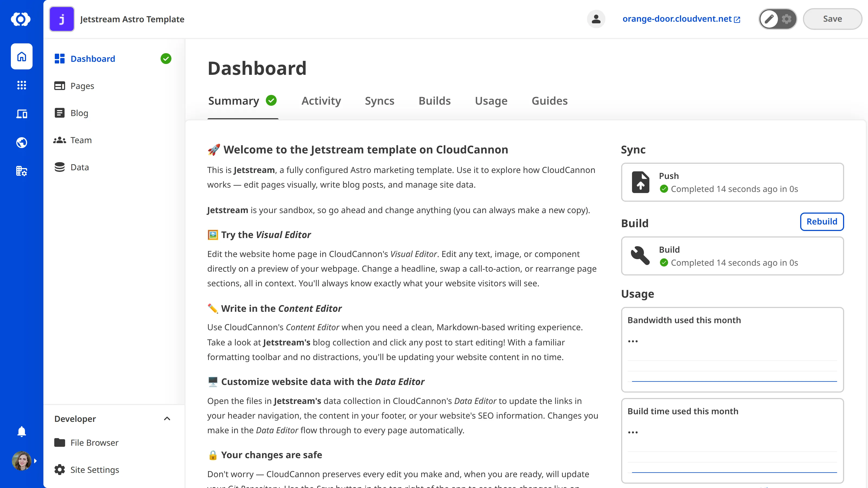Image resolution: width=868 pixels, height=488 pixels.
Task: Select the Blog icon in the navigation panel
Action: tap(60, 113)
